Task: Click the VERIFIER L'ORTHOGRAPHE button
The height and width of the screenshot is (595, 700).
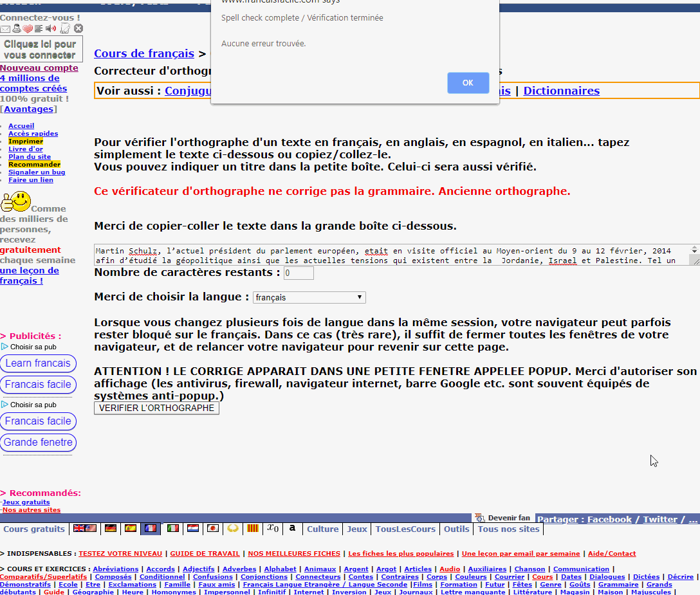Action: 156,408
